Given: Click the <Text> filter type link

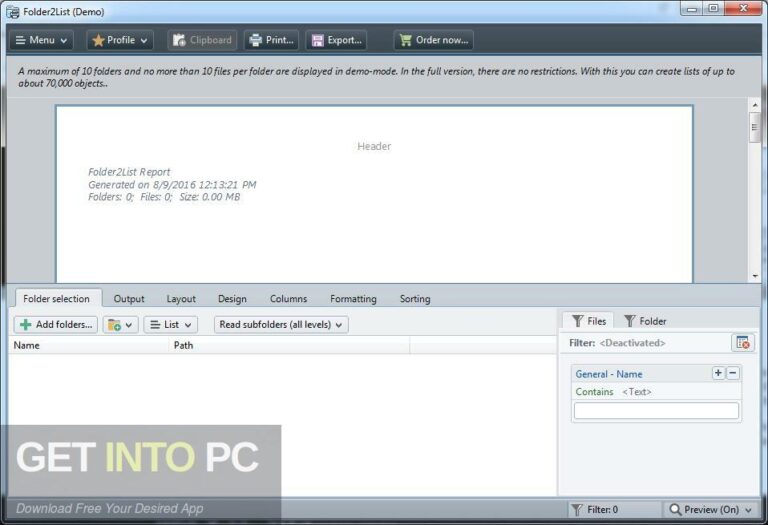Looking at the screenshot, I should coord(636,392).
